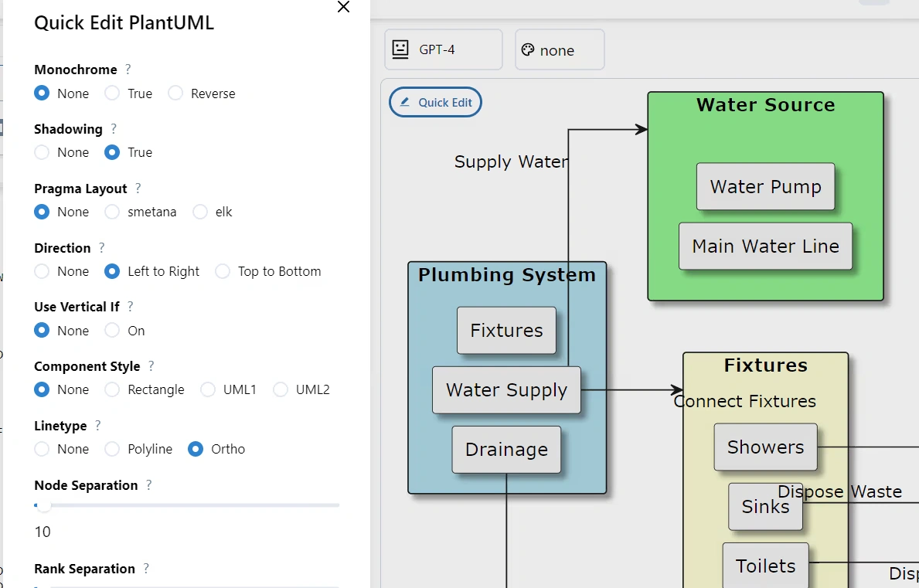Set Component Style to UML2
Image resolution: width=919 pixels, height=588 pixels.
pyautogui.click(x=280, y=389)
